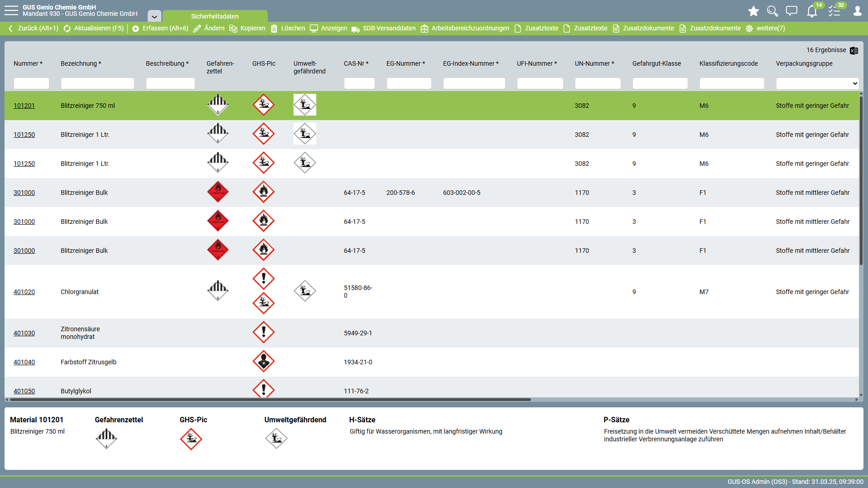The width and height of the screenshot is (868, 488).
Task: Click the Gefahrenzettel symbol in the Chlorgranulat row
Action: pos(218,291)
